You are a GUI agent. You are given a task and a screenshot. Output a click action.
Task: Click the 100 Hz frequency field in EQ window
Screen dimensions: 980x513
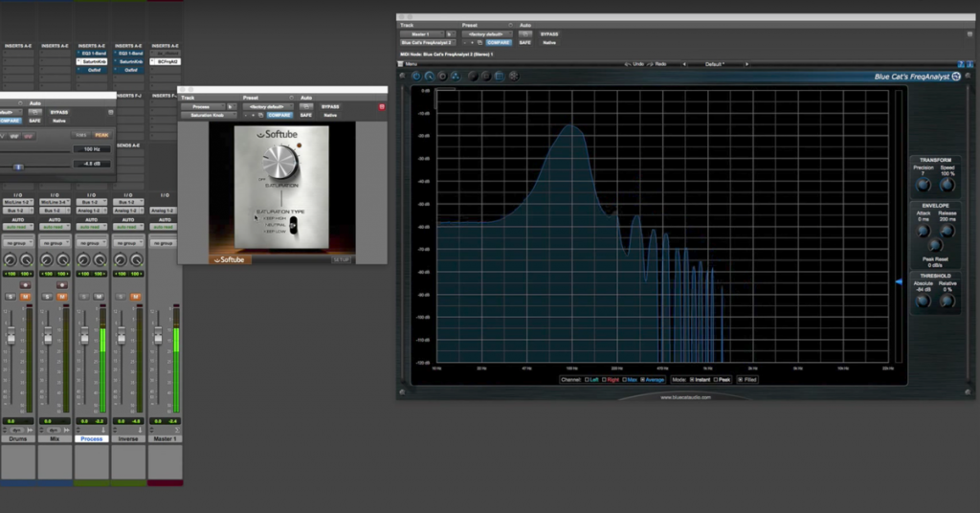click(x=92, y=149)
